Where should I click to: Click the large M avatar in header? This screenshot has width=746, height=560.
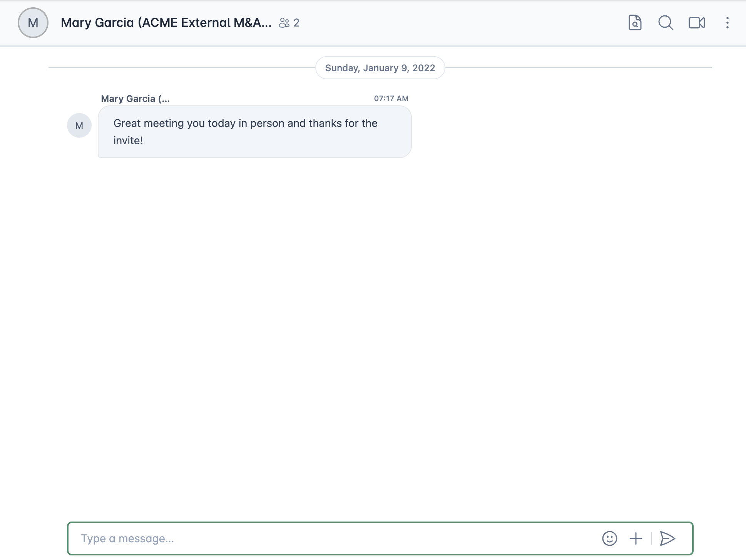[x=33, y=23]
